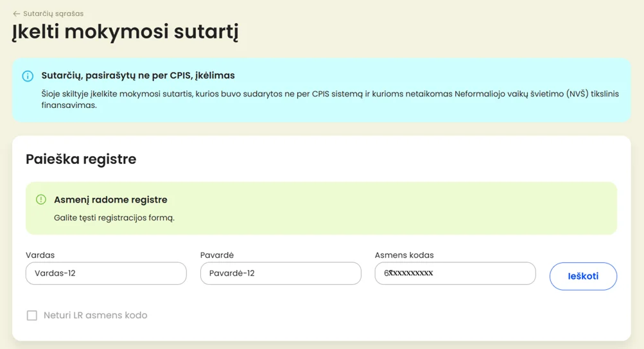
Task: Focus the Pavardė input field
Action: [281, 273]
